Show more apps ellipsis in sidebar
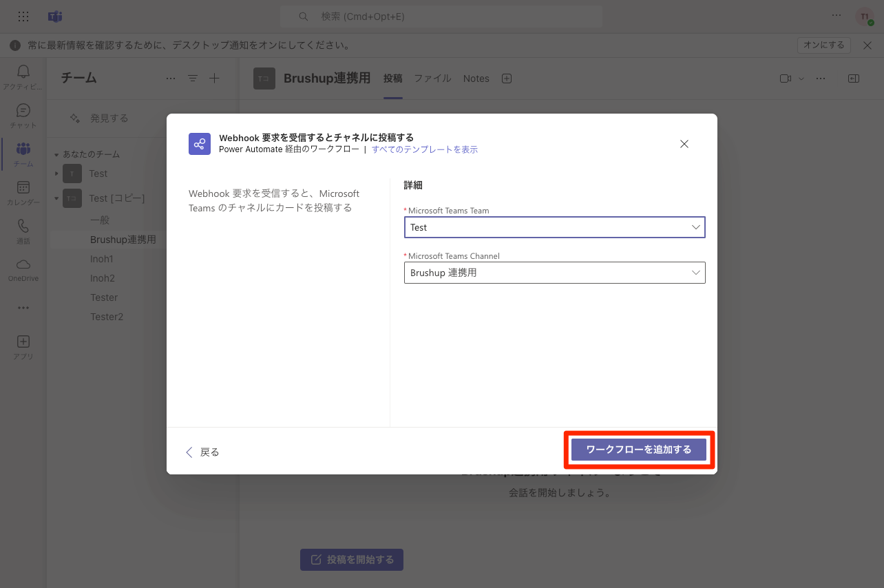This screenshot has height=588, width=884. coord(23,308)
